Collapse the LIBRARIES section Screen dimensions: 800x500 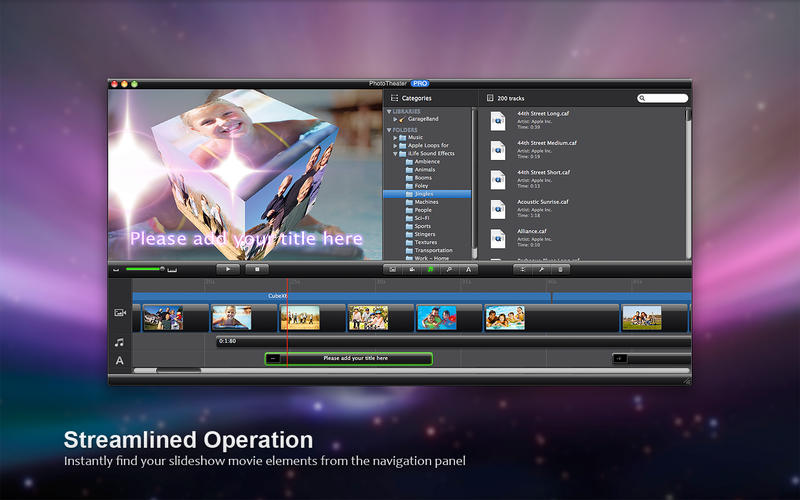click(388, 111)
